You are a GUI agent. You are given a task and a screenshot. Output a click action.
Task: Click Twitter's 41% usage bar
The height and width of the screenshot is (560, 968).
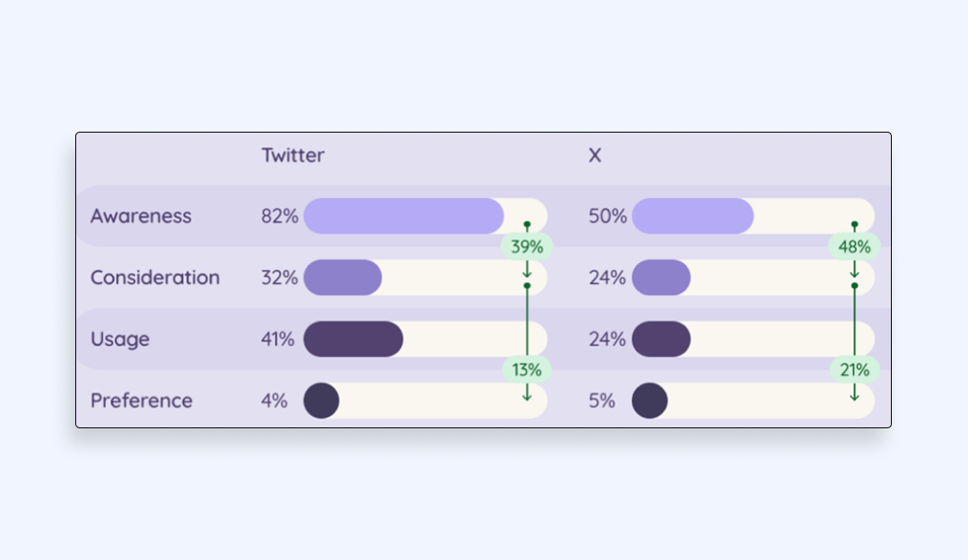[353, 339]
